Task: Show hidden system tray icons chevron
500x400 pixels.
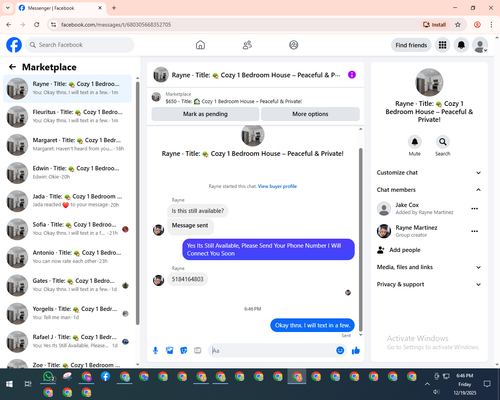Action: [x=427, y=384]
